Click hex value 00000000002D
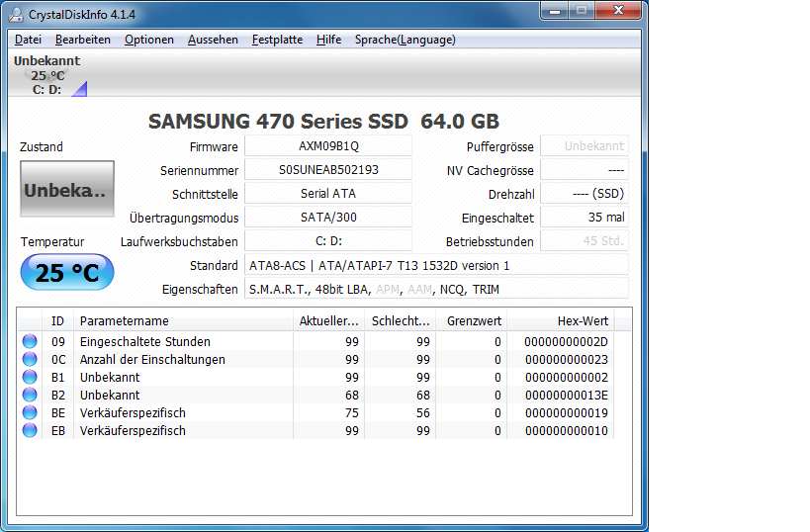The image size is (810, 532). pyautogui.click(x=566, y=342)
